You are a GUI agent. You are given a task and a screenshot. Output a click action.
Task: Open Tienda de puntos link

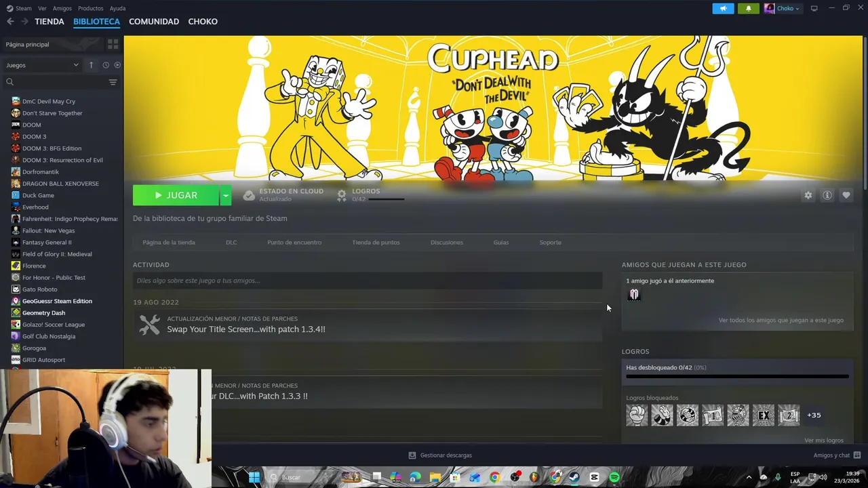[x=376, y=242]
